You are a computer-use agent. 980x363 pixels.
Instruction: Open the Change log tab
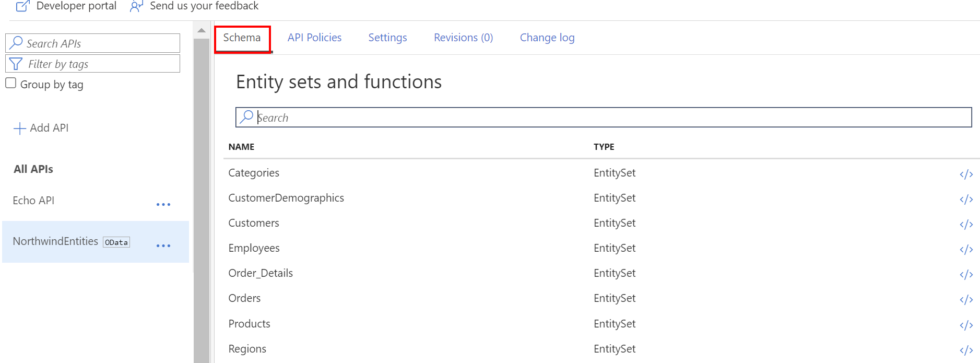coord(547,38)
